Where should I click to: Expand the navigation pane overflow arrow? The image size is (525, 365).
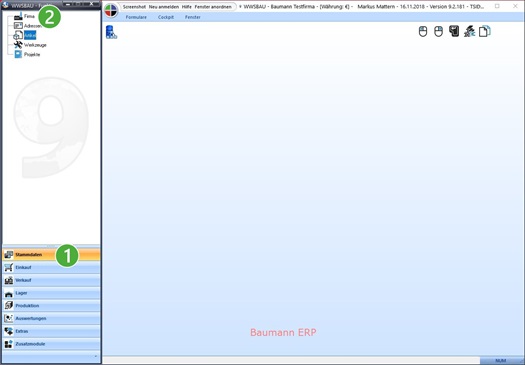tap(95, 356)
